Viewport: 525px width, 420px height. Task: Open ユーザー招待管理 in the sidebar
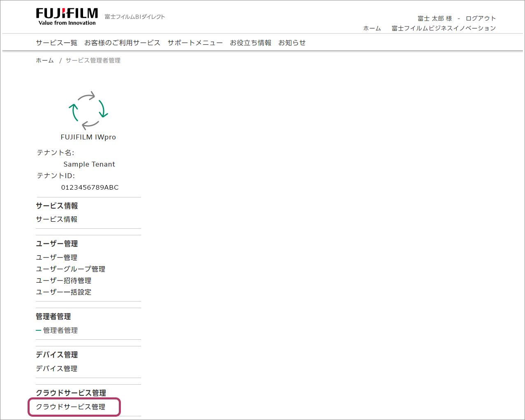pos(64,281)
